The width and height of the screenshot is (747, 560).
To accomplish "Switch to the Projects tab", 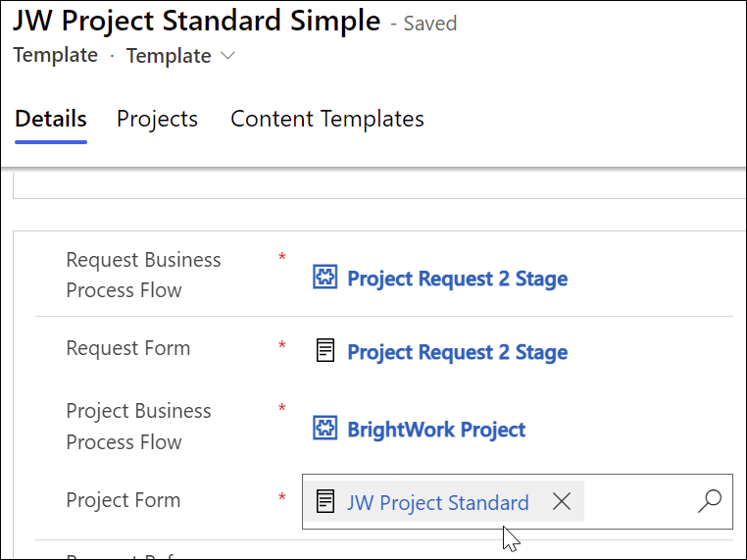I will coord(157,119).
